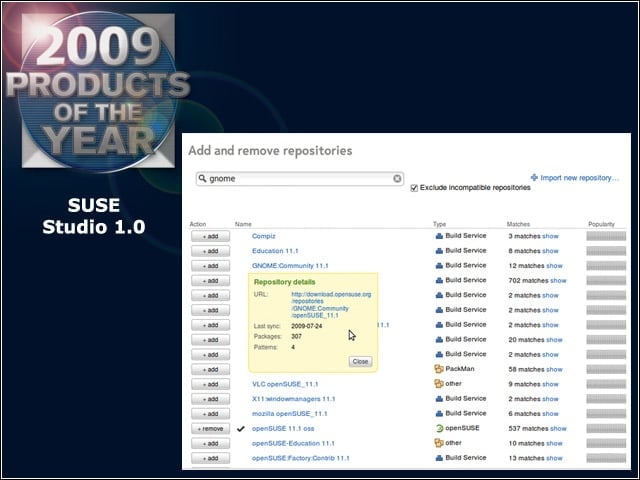Click the Build Service icon in the 702 matches row
This screenshot has width=640, height=480.
(x=439, y=280)
